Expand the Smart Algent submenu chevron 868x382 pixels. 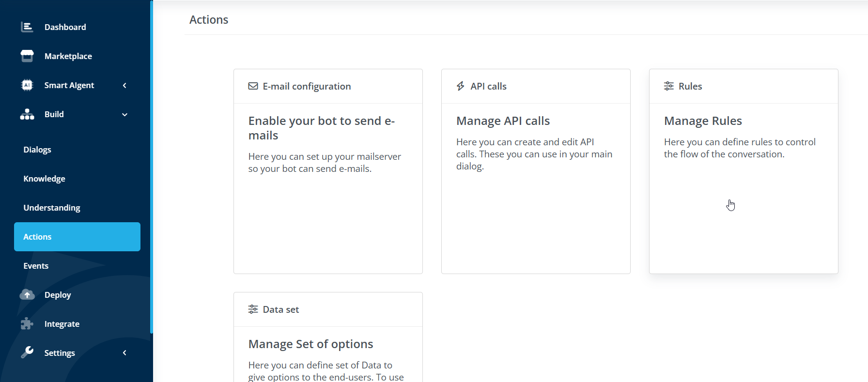click(124, 85)
